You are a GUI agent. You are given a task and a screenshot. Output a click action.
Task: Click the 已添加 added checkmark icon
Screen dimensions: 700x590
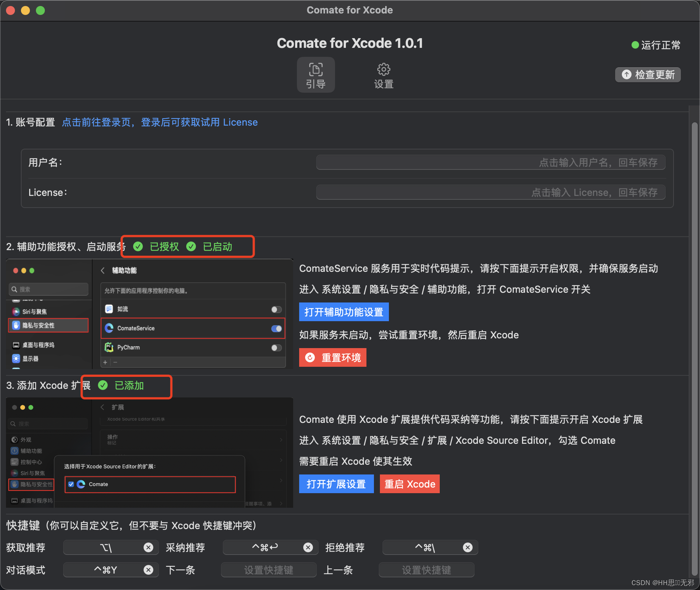[x=103, y=385]
